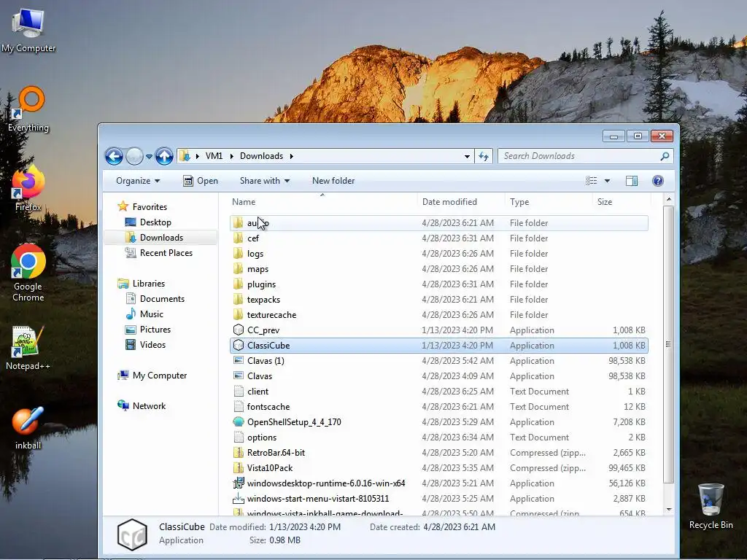The width and height of the screenshot is (747, 560).
Task: Click VM1 in the address path
Action: (214, 156)
